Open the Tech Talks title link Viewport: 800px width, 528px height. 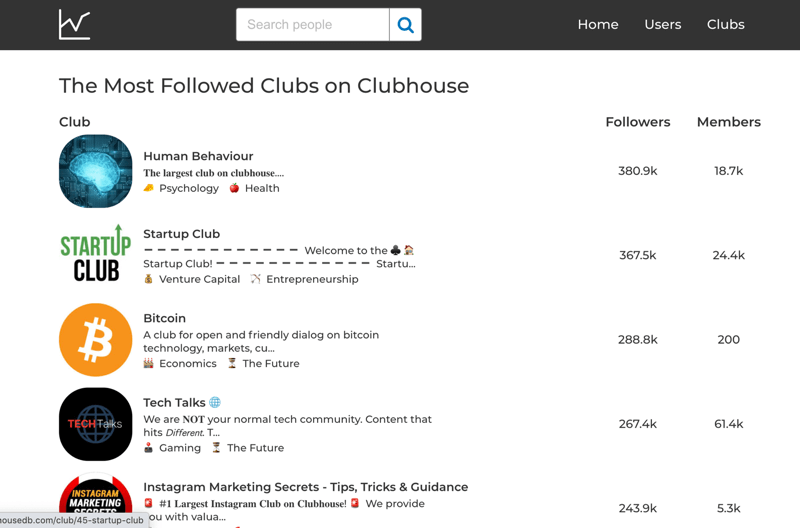(174, 403)
